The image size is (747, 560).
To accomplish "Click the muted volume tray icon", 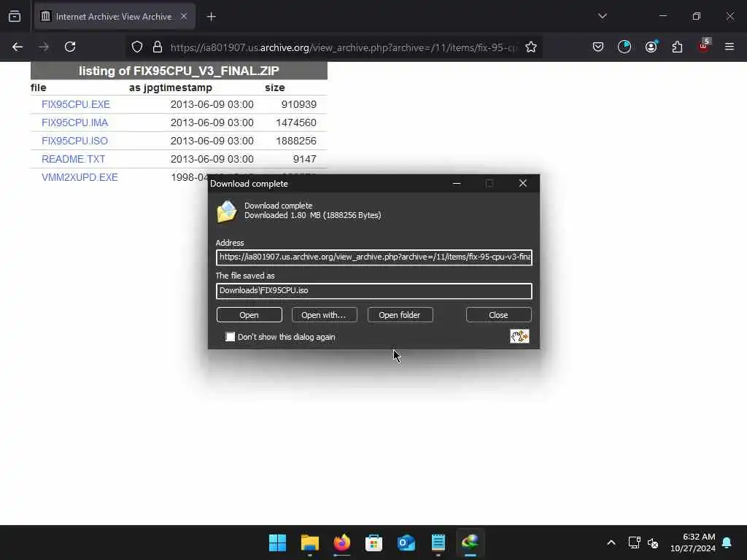I will [x=653, y=542].
